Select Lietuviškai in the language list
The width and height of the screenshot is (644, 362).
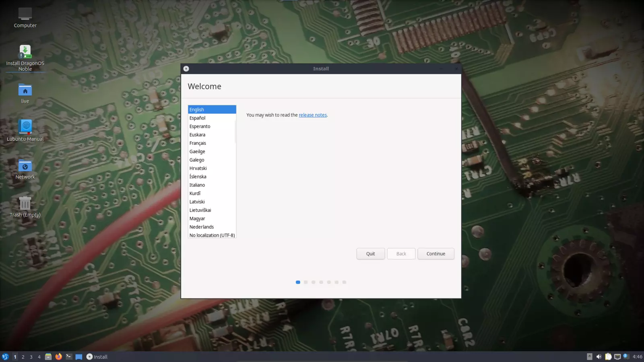click(212, 210)
